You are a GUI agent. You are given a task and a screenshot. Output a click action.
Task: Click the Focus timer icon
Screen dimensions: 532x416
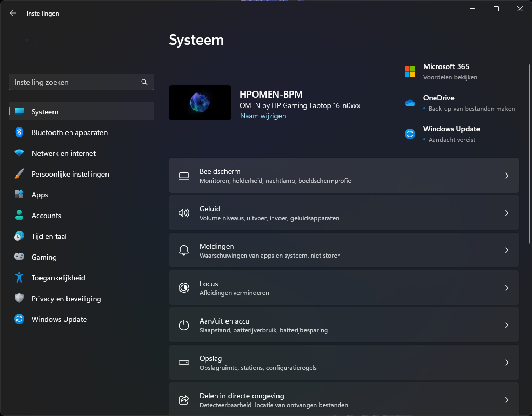pos(184,288)
